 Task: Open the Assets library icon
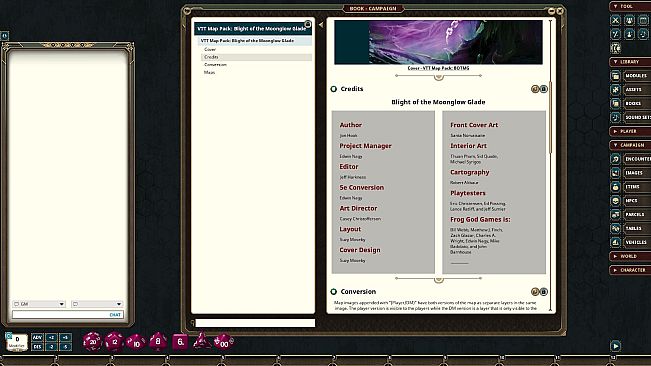tap(615, 89)
